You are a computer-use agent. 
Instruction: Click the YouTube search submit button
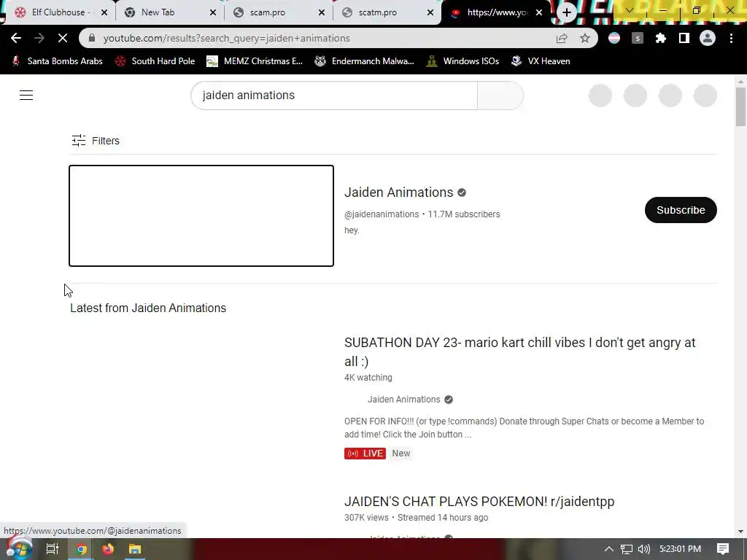pos(500,96)
